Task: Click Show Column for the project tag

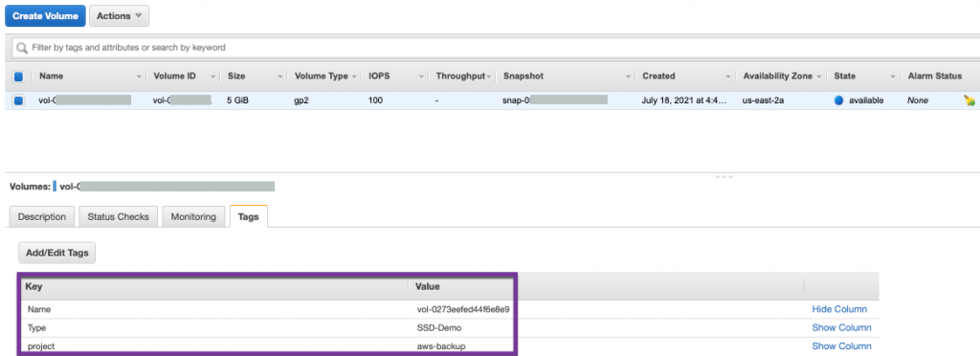Action: pos(841,346)
